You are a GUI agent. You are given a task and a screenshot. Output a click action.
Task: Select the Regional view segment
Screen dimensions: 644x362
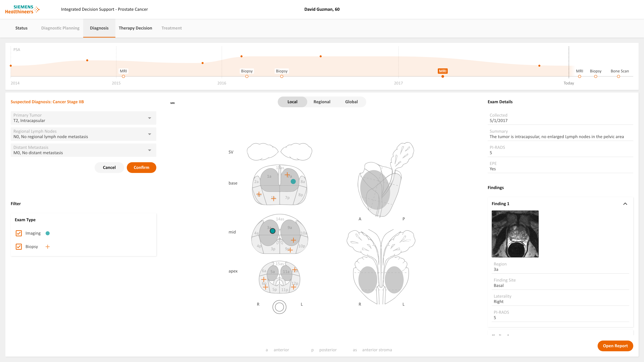322,102
